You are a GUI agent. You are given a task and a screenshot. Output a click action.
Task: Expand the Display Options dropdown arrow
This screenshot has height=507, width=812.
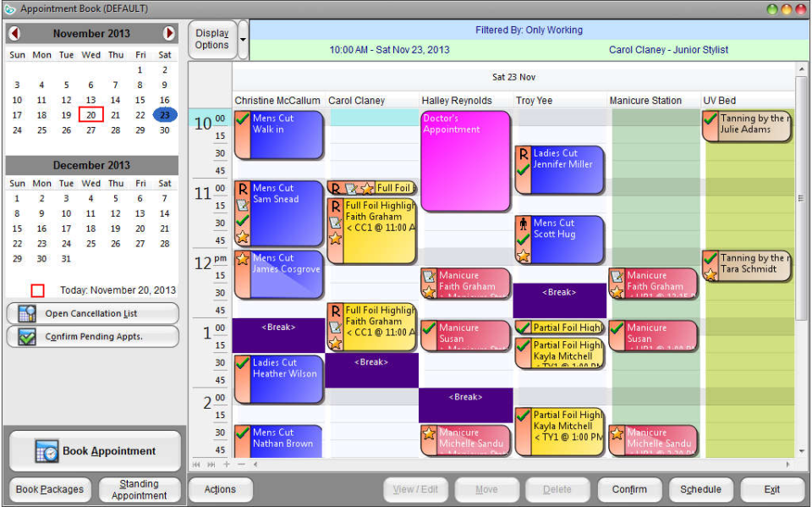tap(243, 40)
